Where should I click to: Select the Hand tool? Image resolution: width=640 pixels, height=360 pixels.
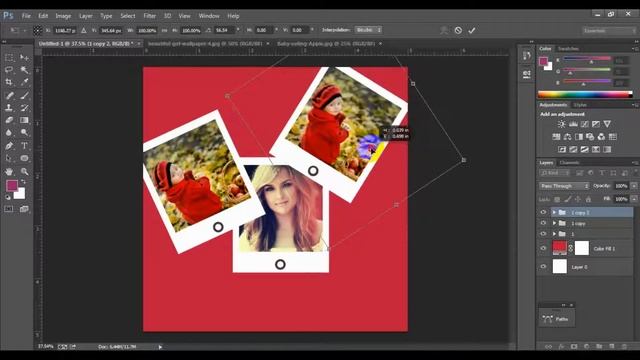tap(9, 171)
